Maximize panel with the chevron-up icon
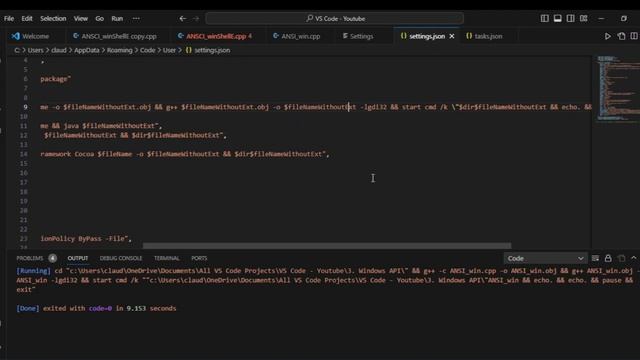This screenshot has width=640, height=360. (633, 258)
